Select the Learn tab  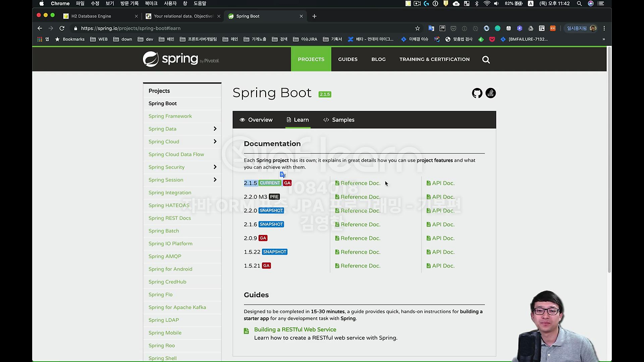pyautogui.click(x=297, y=120)
